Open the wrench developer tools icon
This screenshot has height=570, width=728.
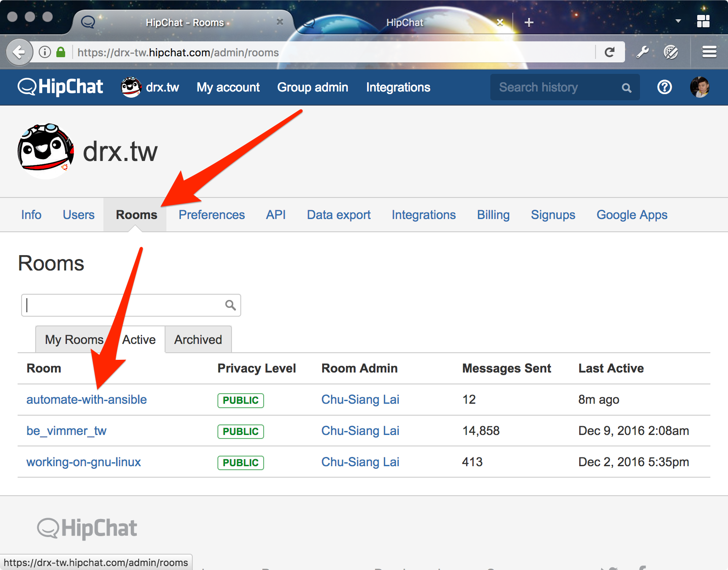(643, 52)
